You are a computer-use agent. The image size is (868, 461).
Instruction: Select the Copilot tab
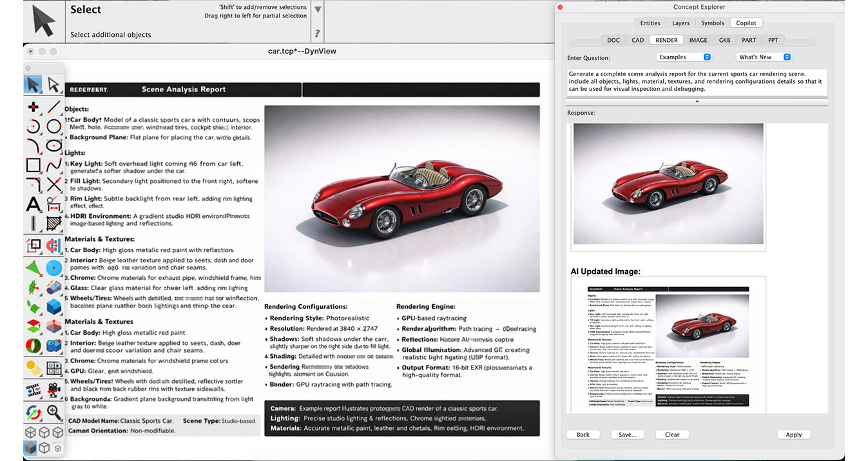(746, 23)
